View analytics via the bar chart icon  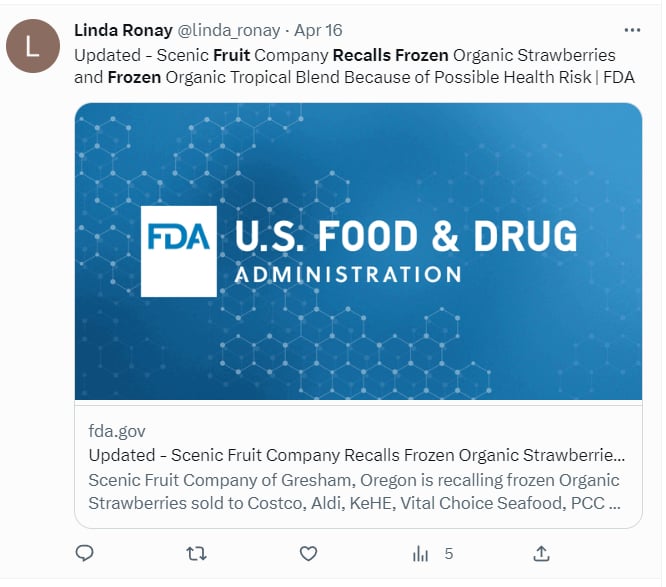tap(420, 554)
